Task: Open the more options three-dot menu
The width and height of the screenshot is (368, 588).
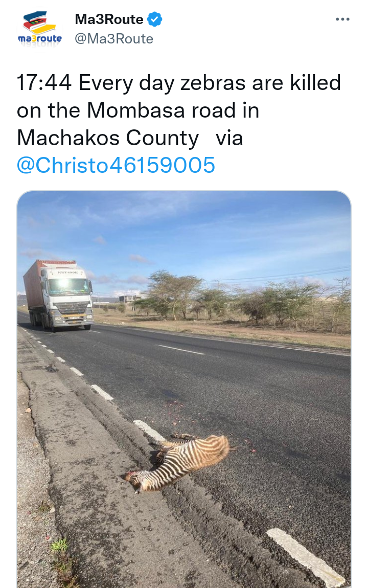Action: [x=342, y=19]
